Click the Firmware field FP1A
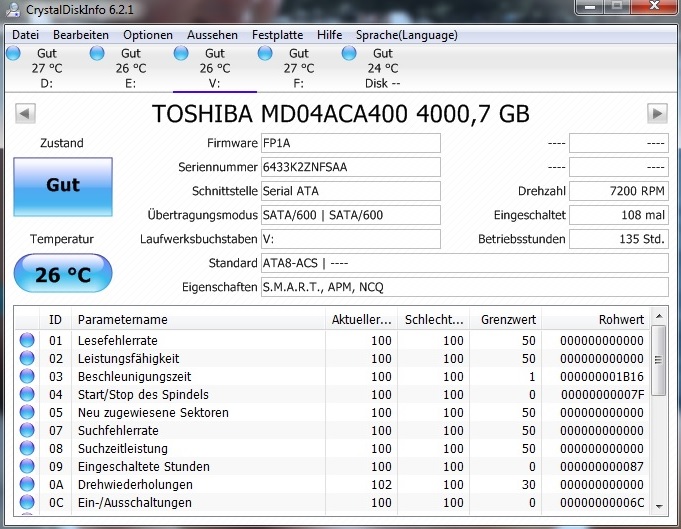 pyautogui.click(x=350, y=143)
